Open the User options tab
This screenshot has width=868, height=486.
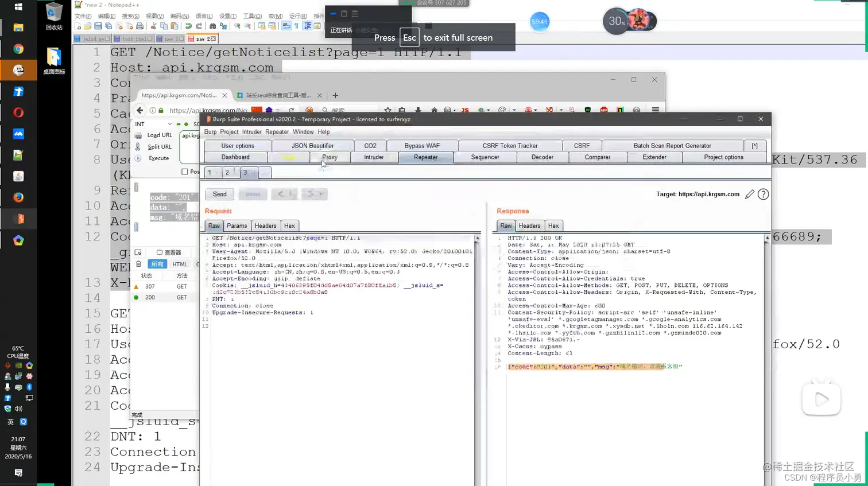click(x=238, y=146)
